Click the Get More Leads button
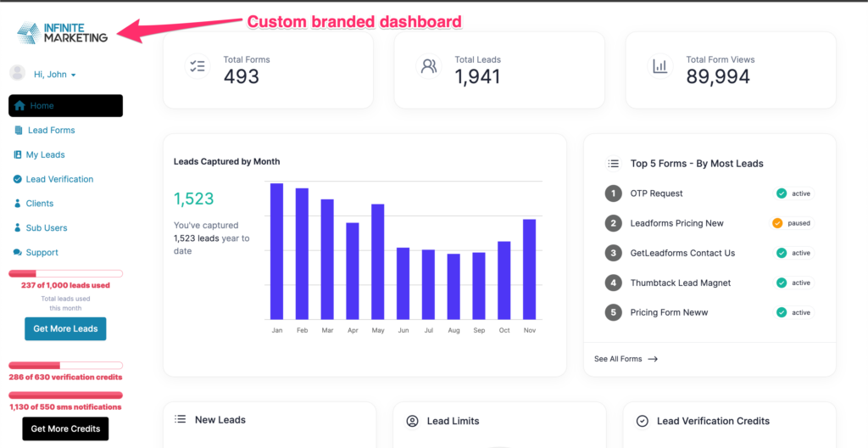 click(x=65, y=329)
